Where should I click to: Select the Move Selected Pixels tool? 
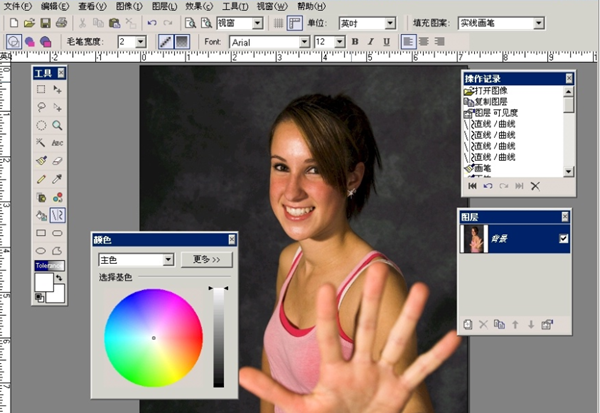[x=57, y=90]
